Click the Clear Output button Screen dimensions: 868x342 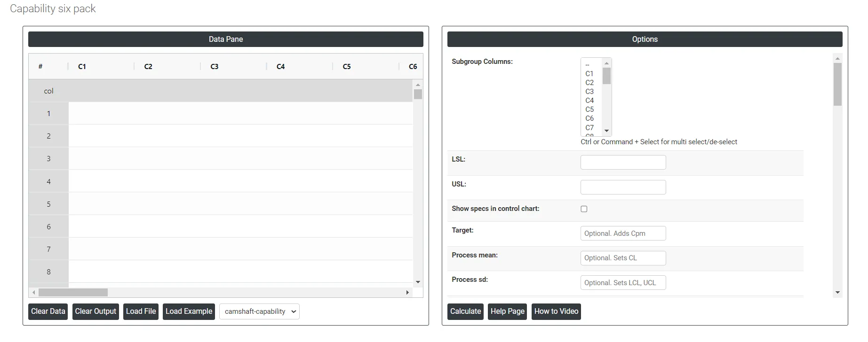(x=96, y=311)
